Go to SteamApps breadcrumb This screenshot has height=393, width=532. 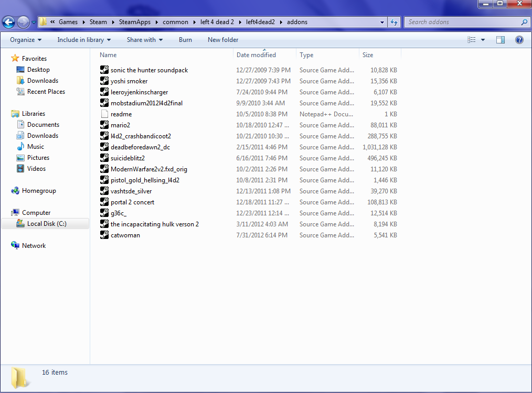point(135,22)
